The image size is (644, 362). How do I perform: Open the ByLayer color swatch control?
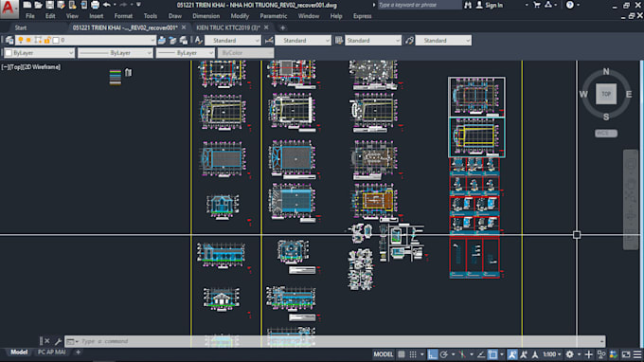(39, 53)
